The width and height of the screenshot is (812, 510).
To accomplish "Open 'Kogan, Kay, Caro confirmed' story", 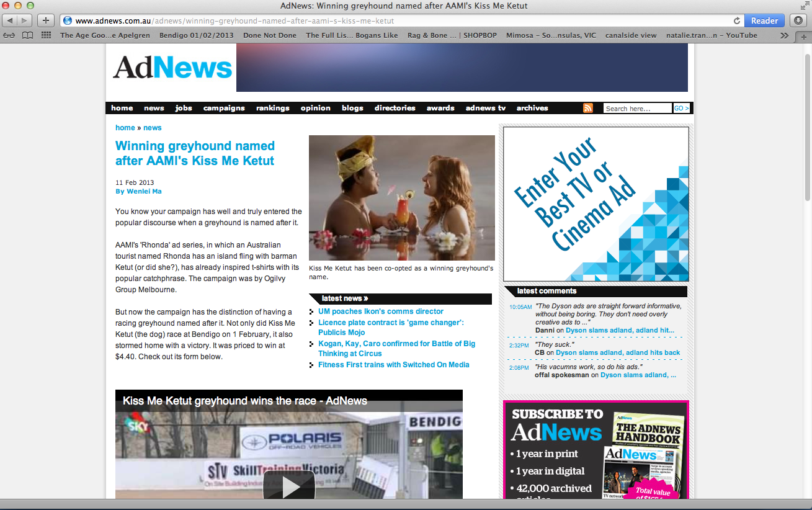I will 397,349.
